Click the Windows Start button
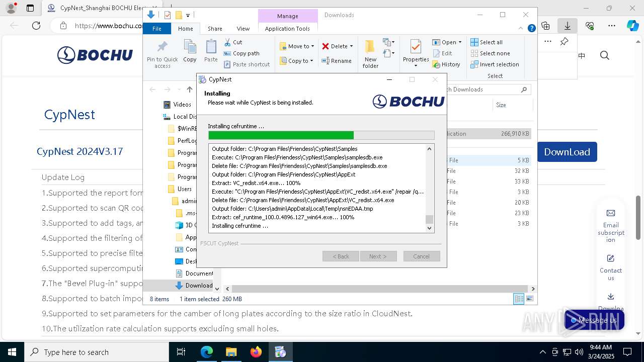644x362 pixels. pyautogui.click(x=12, y=352)
